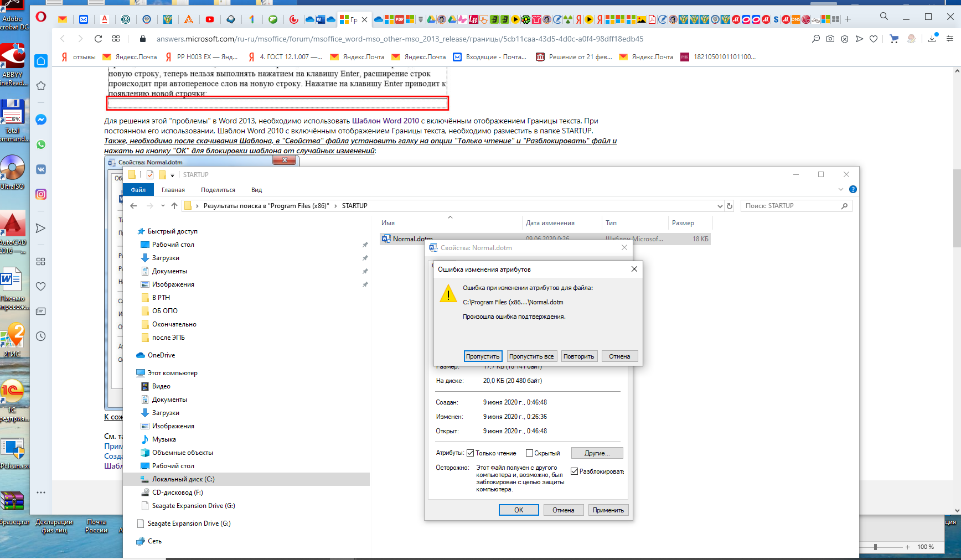The width and height of the screenshot is (961, 560).
Task: Expand breadcrumb arrow after 'Program Files (x86)'
Action: point(335,206)
